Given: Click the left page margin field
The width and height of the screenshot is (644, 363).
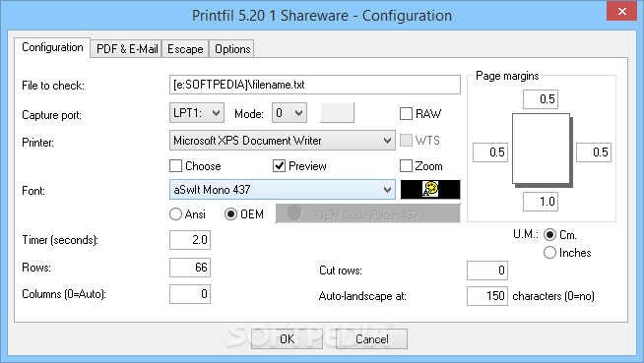Looking at the screenshot, I should [490, 152].
